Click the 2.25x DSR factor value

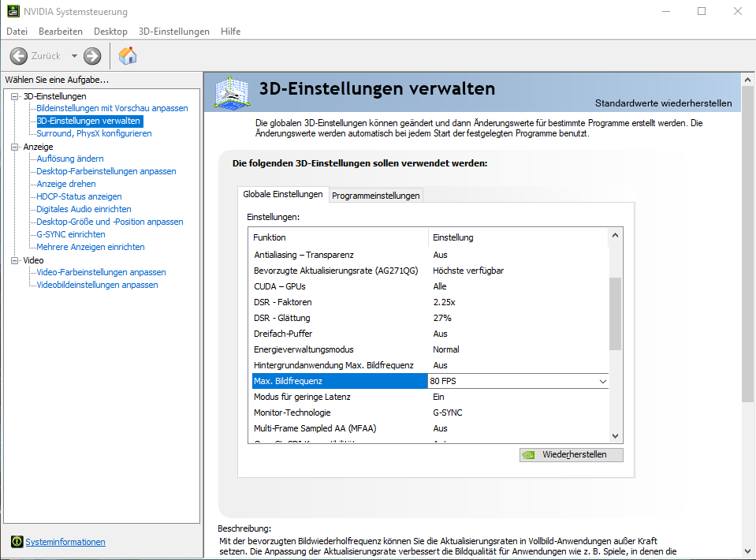(444, 302)
